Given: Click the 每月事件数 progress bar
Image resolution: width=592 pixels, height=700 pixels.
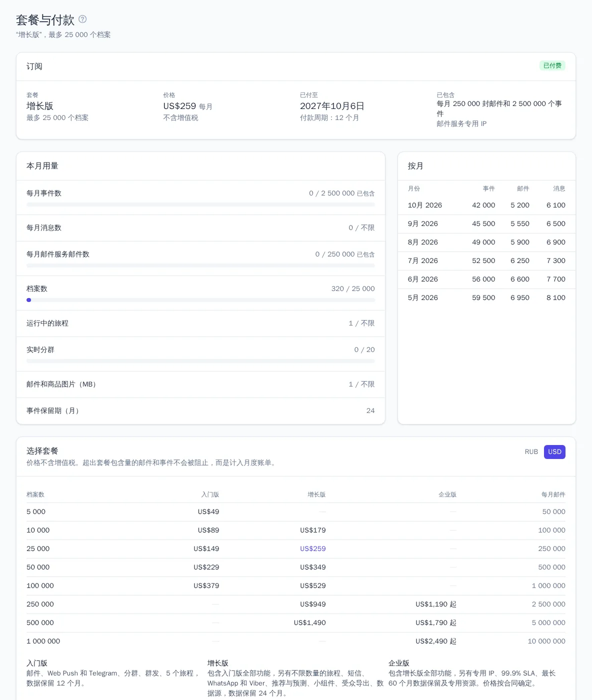Looking at the screenshot, I should tap(200, 204).
